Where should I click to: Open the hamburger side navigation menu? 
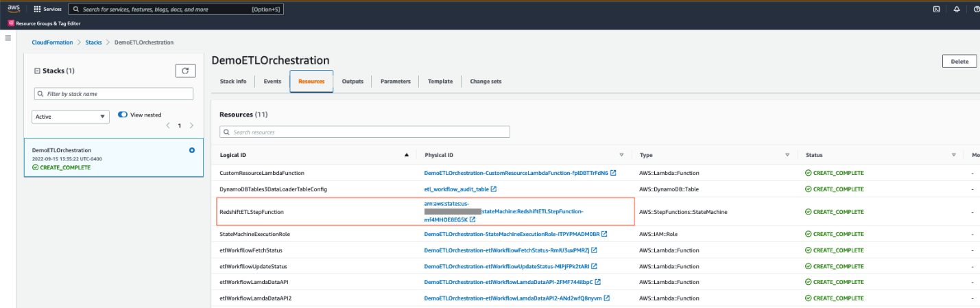(x=8, y=37)
